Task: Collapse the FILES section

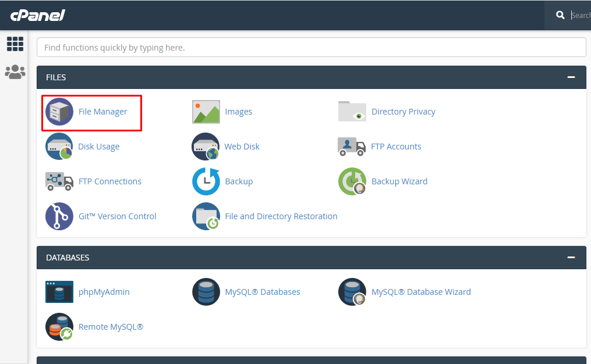Action: click(x=571, y=77)
